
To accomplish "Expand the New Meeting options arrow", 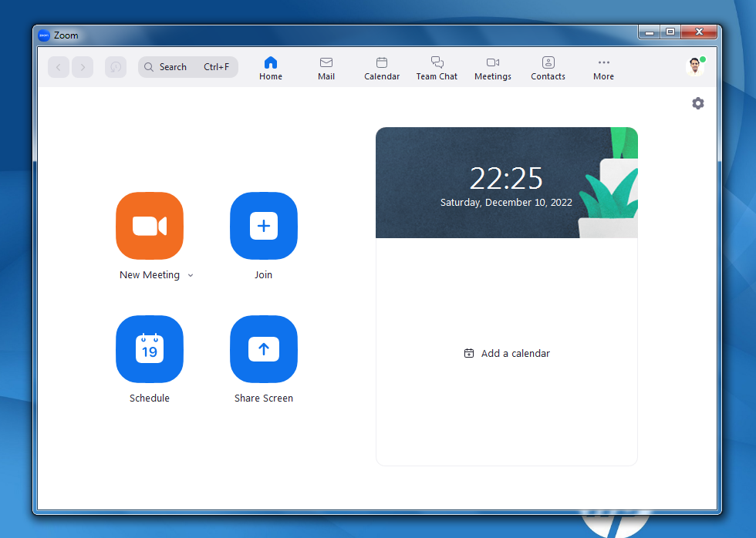I will coord(191,275).
